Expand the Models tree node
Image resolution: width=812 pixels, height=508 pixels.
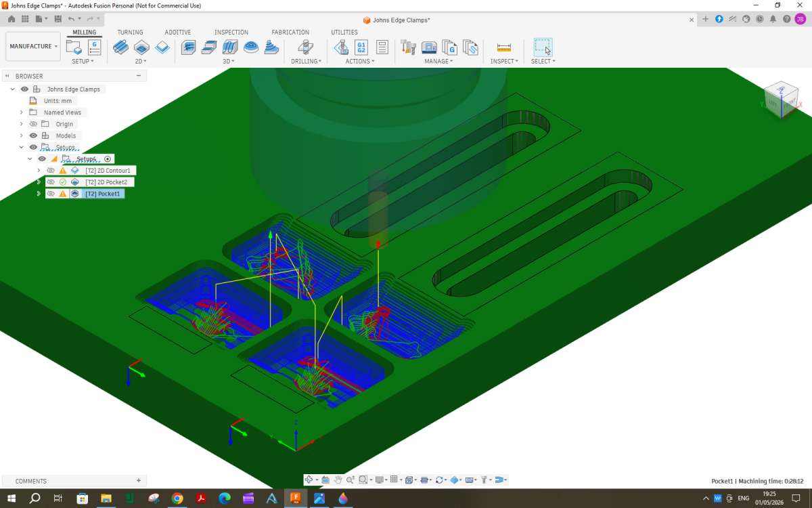coord(21,135)
